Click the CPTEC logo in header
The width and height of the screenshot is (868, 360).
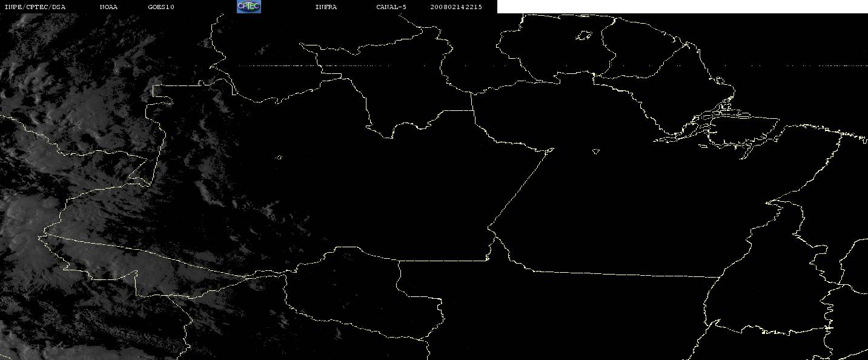click(x=248, y=7)
